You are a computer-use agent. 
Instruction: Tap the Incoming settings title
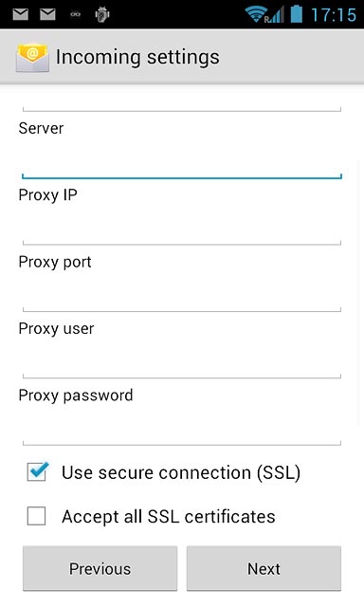pos(137,57)
